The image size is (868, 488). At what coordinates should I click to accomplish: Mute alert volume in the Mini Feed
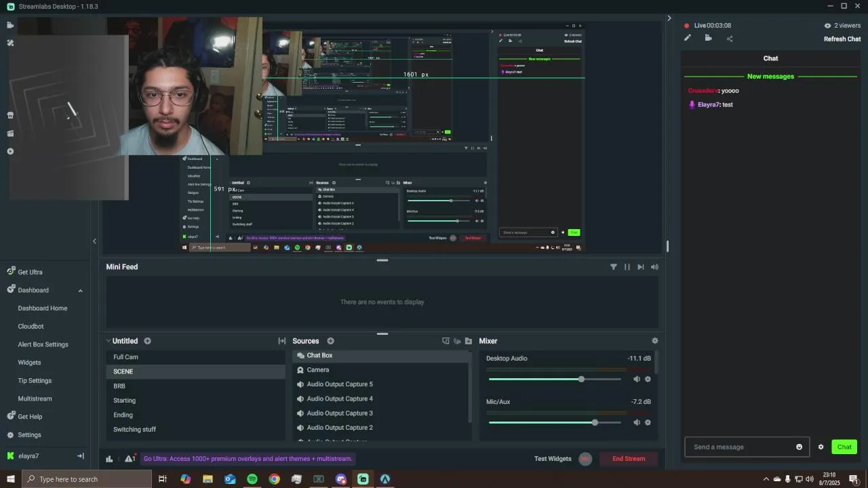coord(654,267)
